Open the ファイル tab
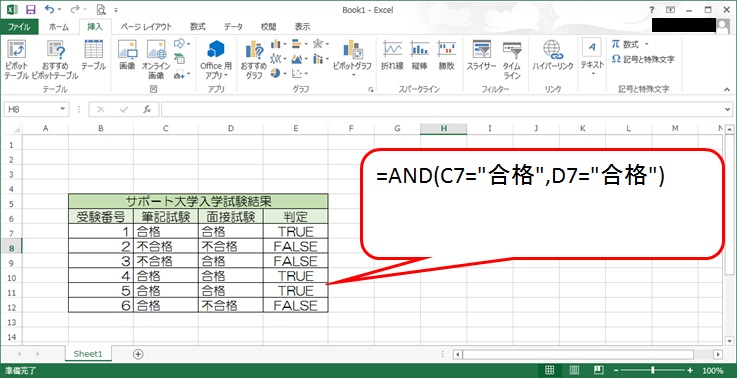This screenshot has height=379, width=737. pyautogui.click(x=19, y=27)
